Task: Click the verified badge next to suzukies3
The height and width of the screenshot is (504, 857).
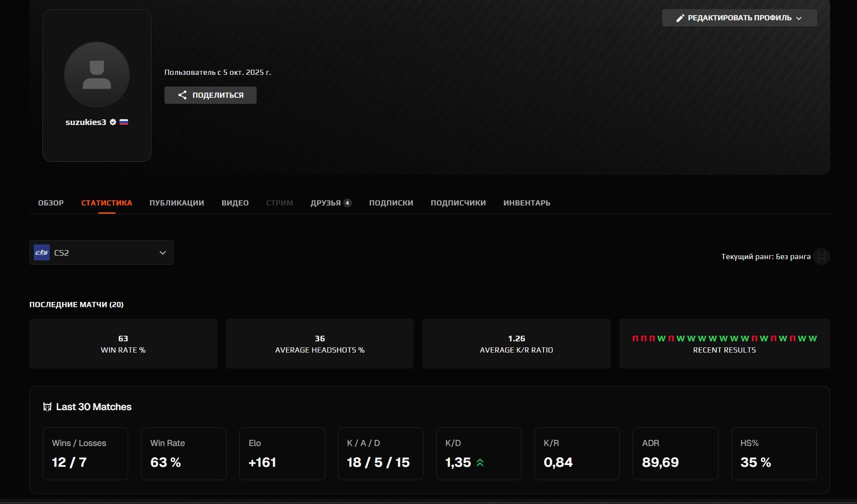Action: tap(113, 122)
